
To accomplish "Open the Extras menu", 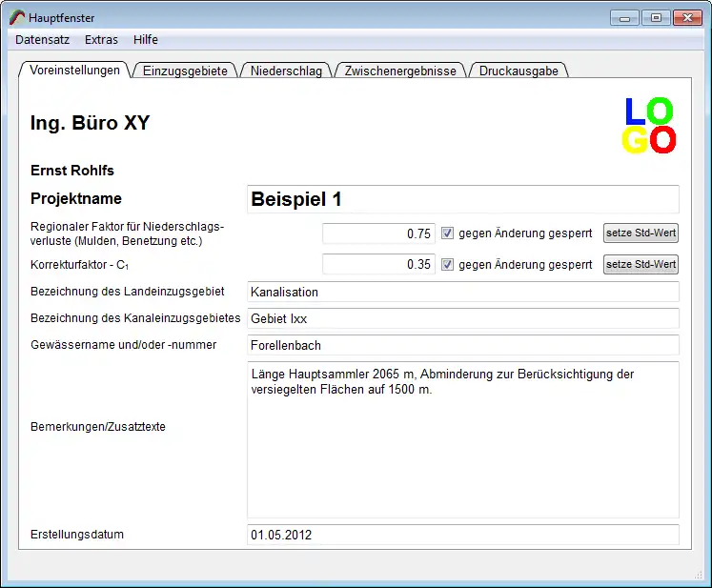I will click(101, 40).
